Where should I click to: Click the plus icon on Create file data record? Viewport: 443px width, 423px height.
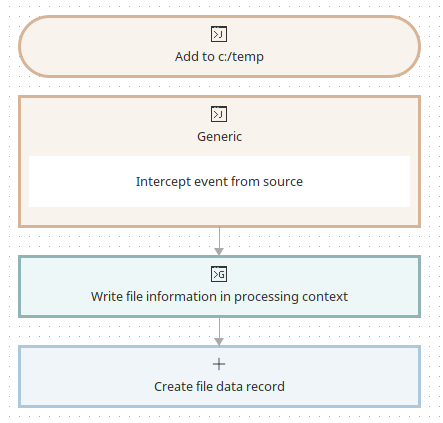219,364
